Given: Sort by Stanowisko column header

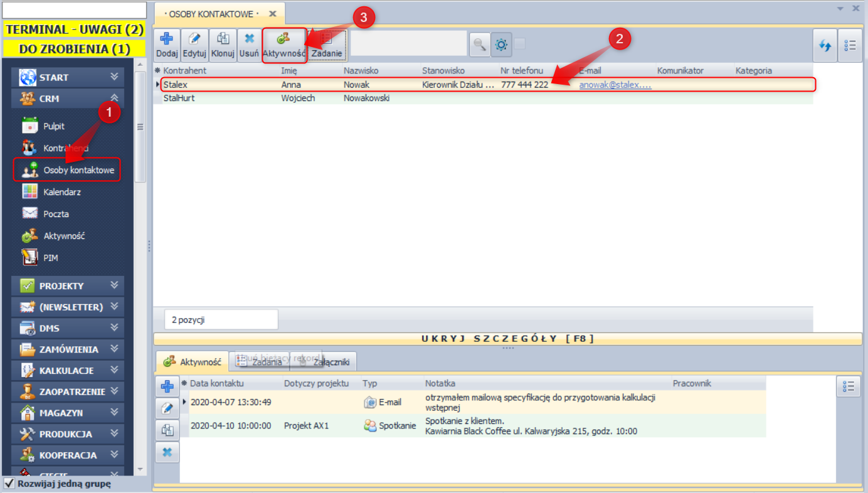Looking at the screenshot, I should pos(443,71).
